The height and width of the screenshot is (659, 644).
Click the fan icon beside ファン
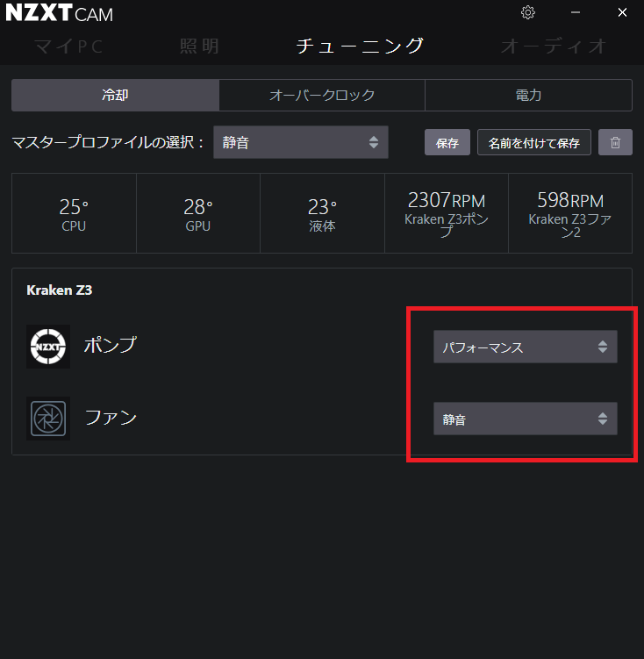click(x=48, y=419)
